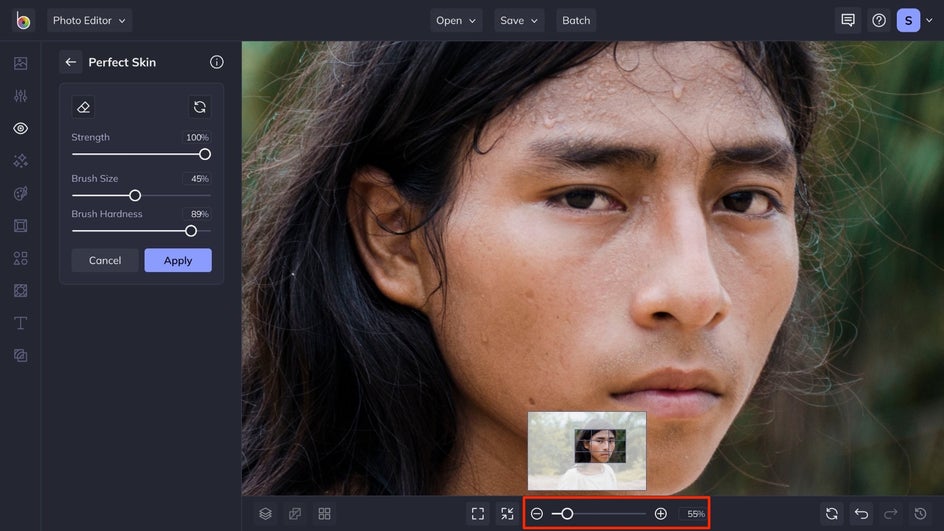The image size is (944, 531).
Task: Open the Effects sparkle sidebar icon
Action: tap(20, 161)
